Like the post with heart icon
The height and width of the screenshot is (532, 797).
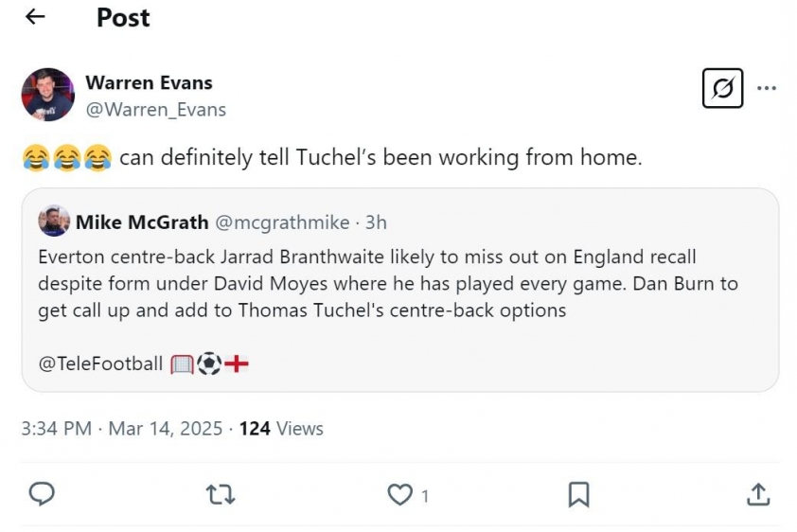pyautogui.click(x=401, y=494)
